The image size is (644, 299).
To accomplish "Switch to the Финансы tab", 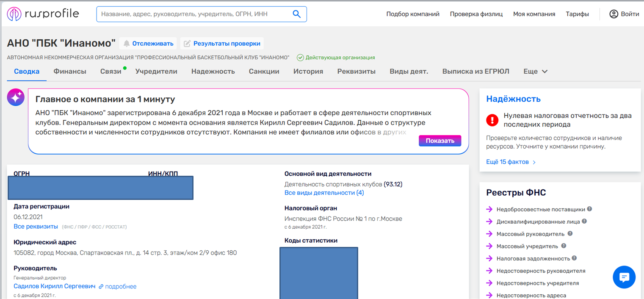I will click(x=70, y=72).
